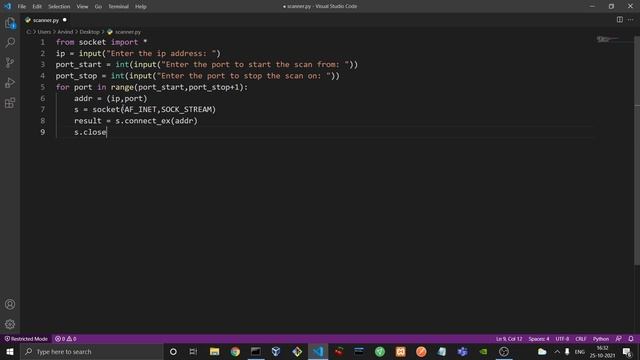Select the scanner.py editor tab

point(45,20)
